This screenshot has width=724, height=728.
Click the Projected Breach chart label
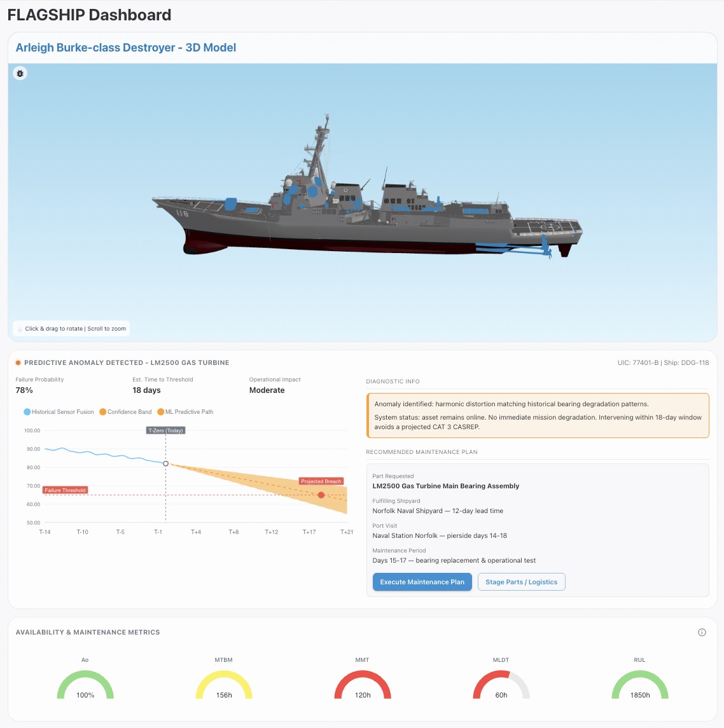coord(321,481)
